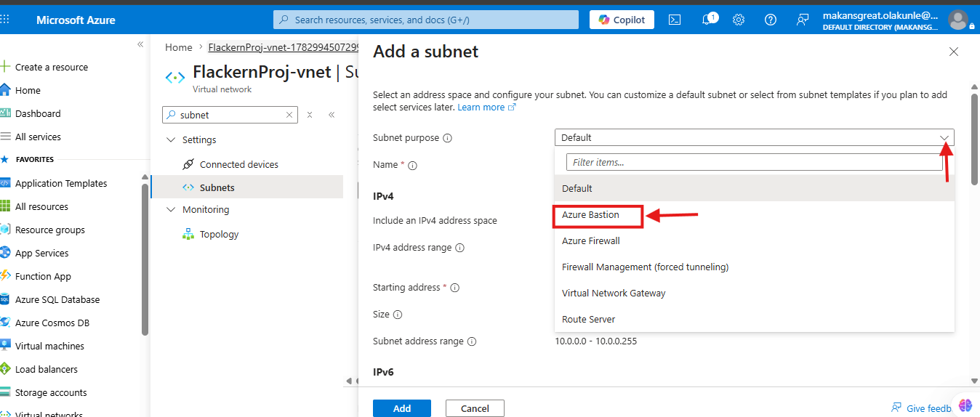Image resolution: width=980 pixels, height=417 pixels.
Task: Click the help question mark icon
Action: click(771, 20)
